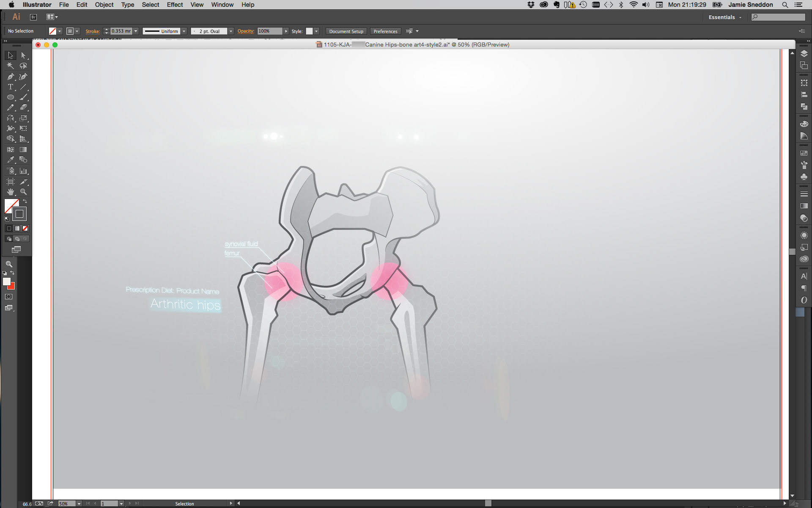Open the Object menu
Screen dimensions: 812x508
[104, 5]
